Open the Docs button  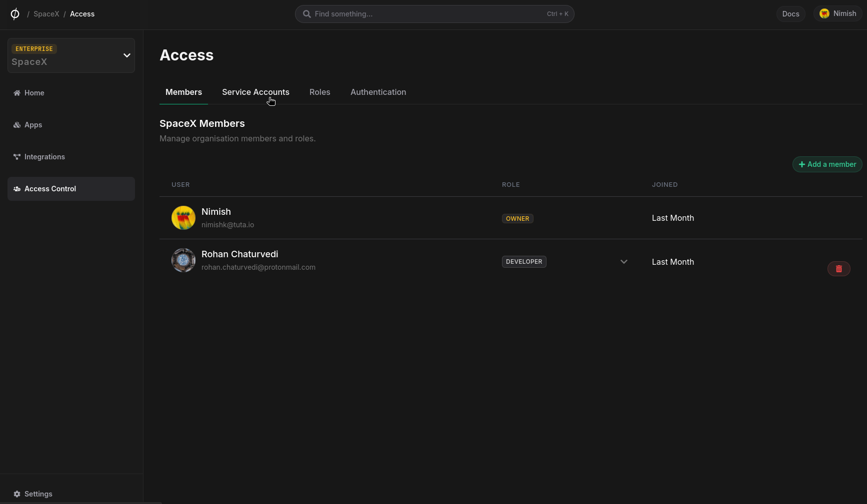point(791,14)
